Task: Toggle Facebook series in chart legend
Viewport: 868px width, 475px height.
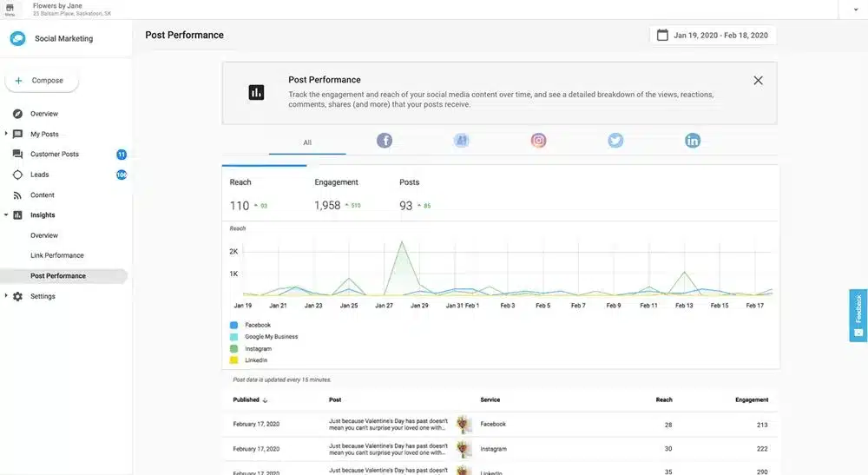Action: tap(234, 325)
